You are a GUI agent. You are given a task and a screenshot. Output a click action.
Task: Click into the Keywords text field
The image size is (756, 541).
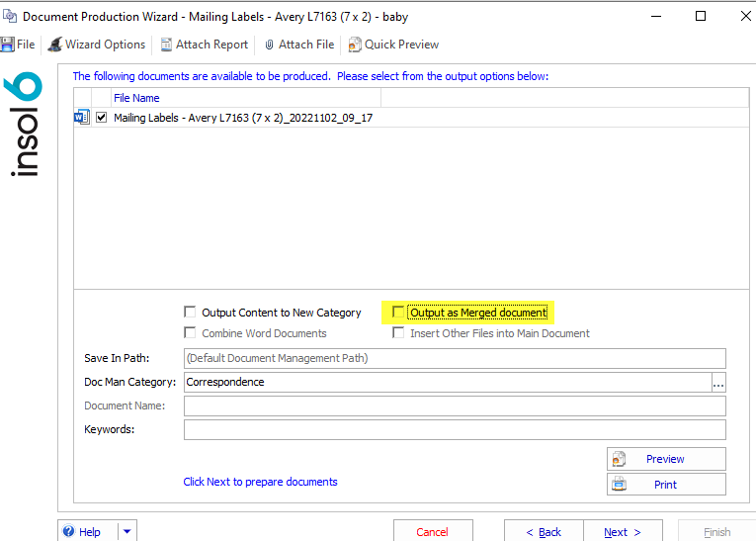455,429
